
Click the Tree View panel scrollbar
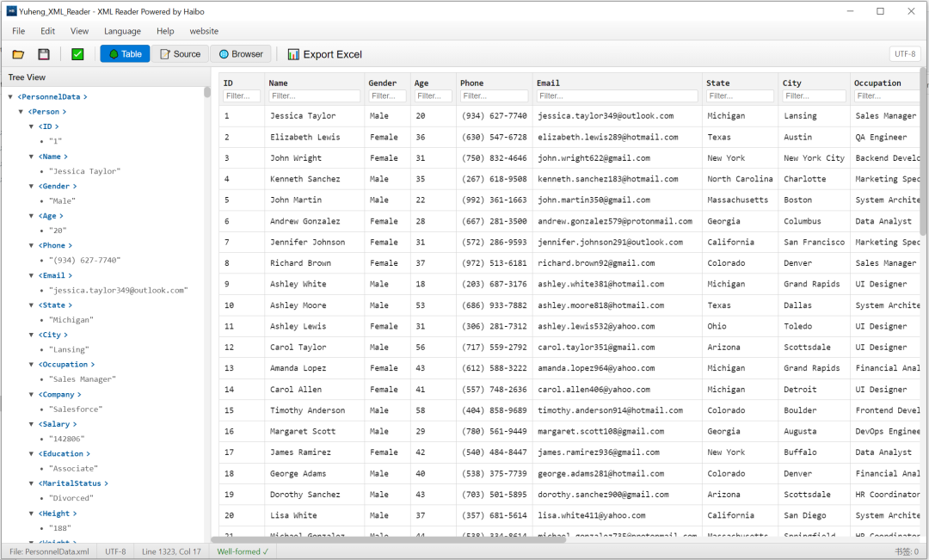tap(207, 92)
